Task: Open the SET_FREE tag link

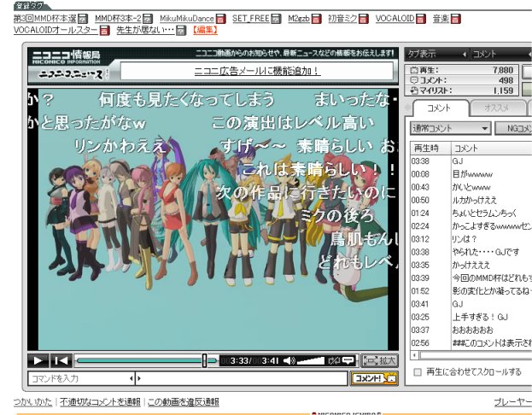Action: [x=251, y=19]
